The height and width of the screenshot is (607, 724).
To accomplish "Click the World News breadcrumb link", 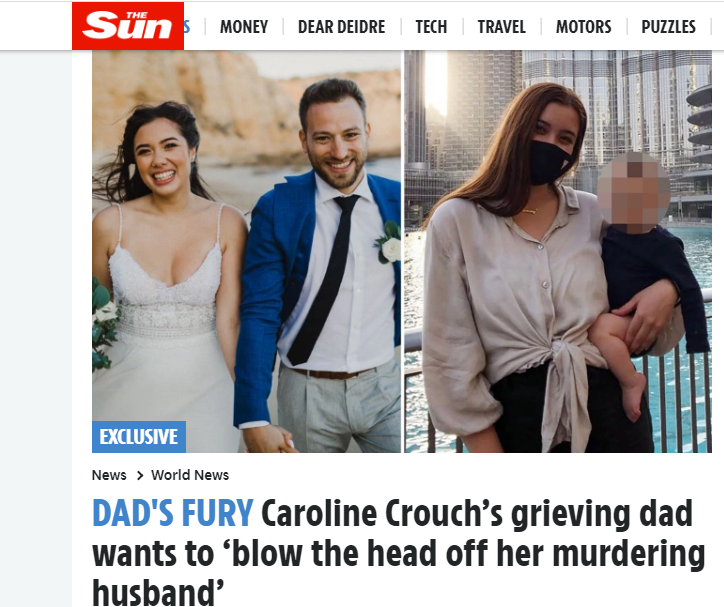I will point(190,475).
